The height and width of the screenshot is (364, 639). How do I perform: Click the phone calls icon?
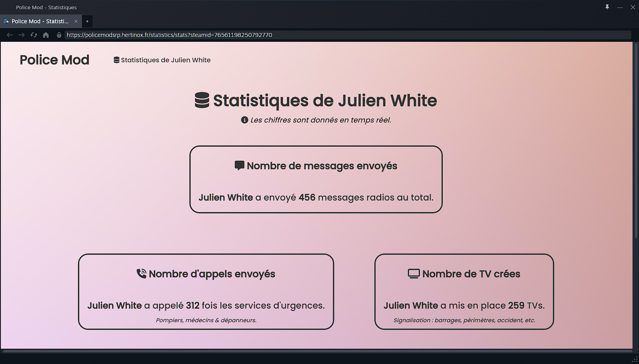pos(142,274)
